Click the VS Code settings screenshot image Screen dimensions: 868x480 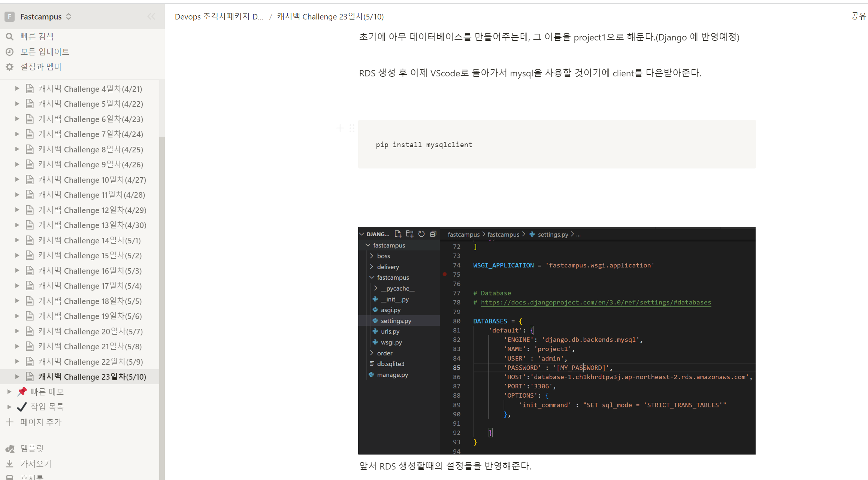click(x=556, y=340)
